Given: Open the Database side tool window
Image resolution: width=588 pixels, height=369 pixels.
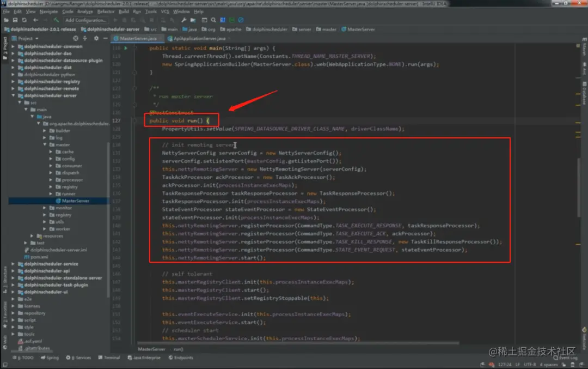Looking at the screenshot, I should (x=584, y=93).
